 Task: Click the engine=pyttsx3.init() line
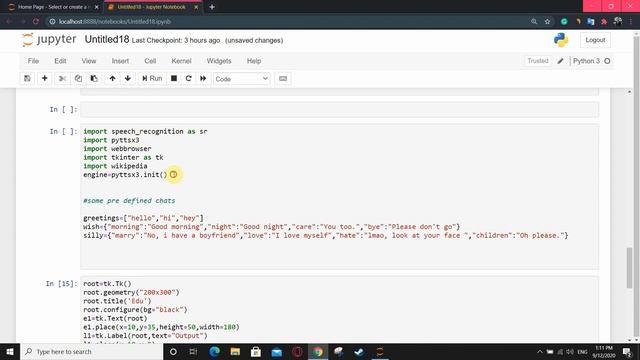(125, 175)
